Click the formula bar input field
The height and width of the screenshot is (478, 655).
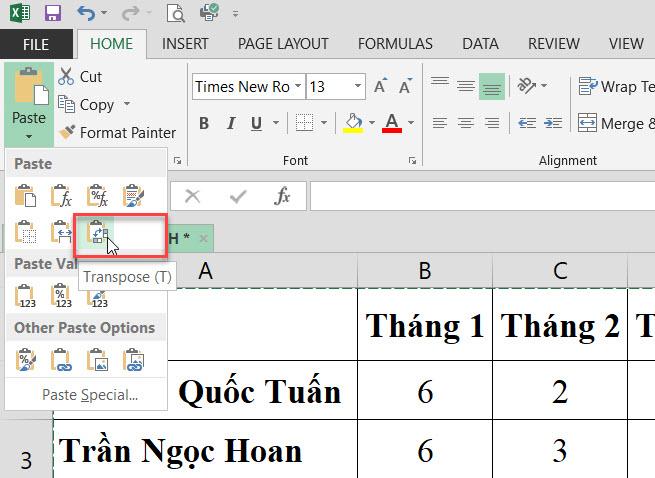[x=482, y=196]
